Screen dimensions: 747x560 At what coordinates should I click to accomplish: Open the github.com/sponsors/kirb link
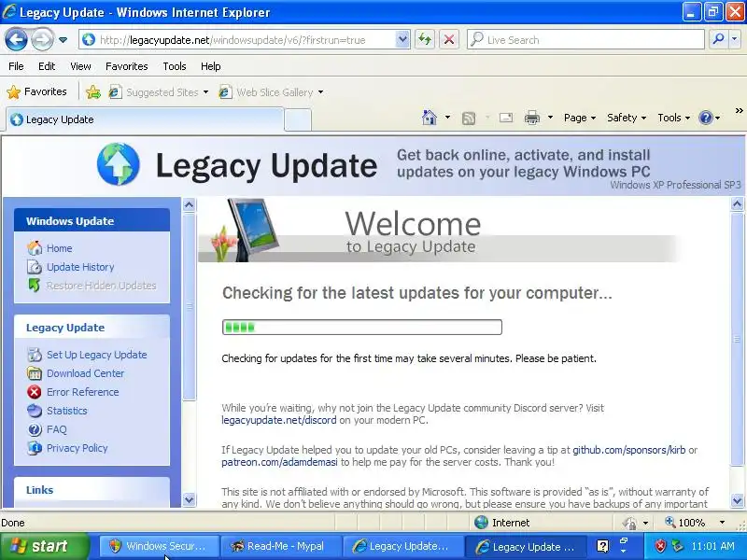pyautogui.click(x=628, y=450)
